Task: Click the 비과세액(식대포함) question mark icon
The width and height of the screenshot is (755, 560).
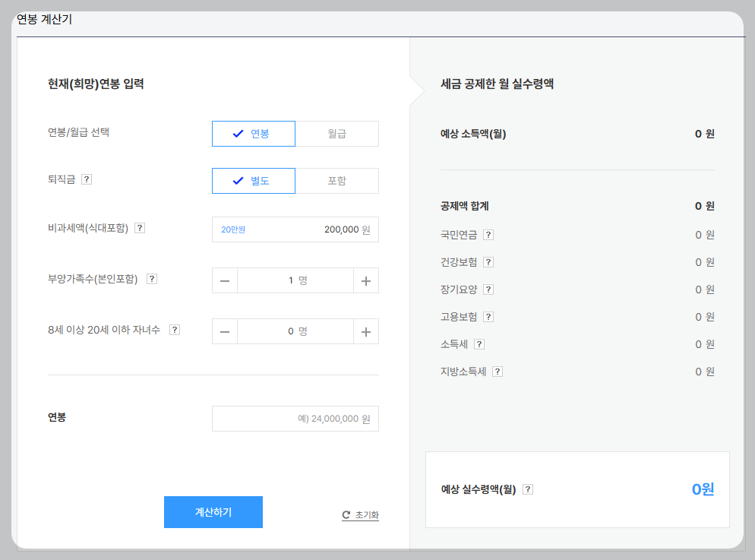Action: (x=139, y=227)
